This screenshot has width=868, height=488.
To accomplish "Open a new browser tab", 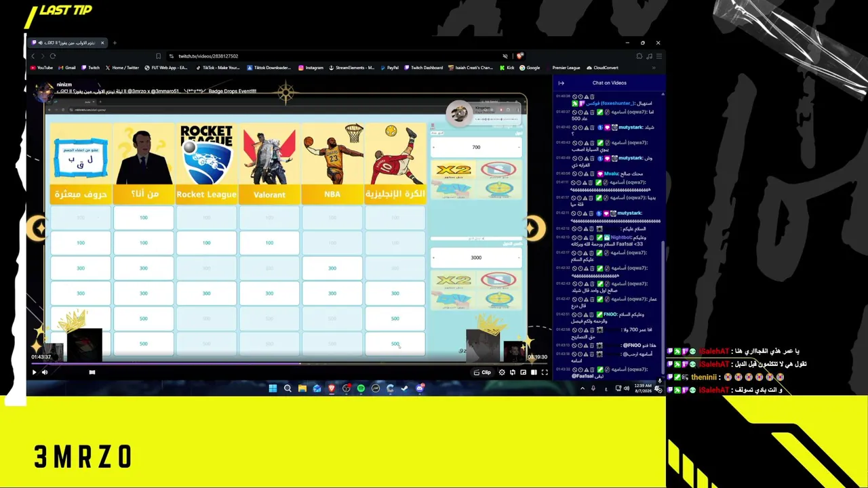I will pyautogui.click(x=115, y=43).
